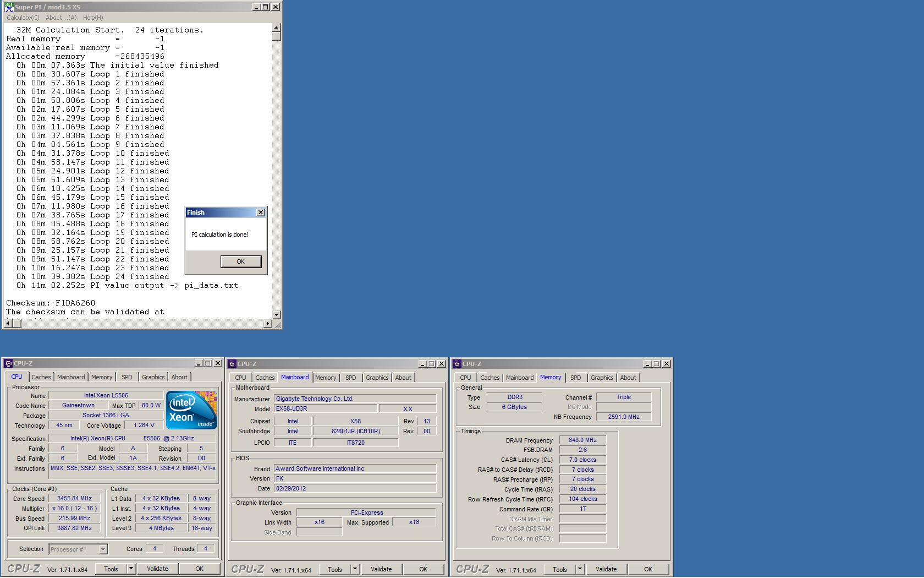
Task: Click the Super PI title bar icon
Action: pyautogui.click(x=8, y=7)
